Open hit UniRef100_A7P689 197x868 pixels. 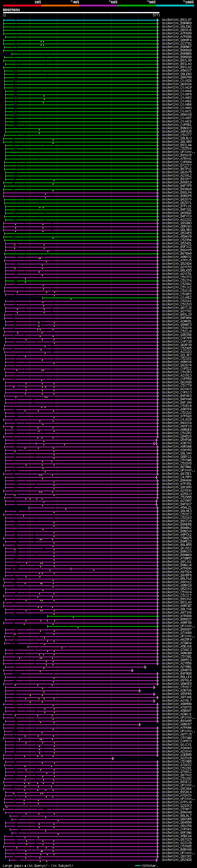coord(177,33)
